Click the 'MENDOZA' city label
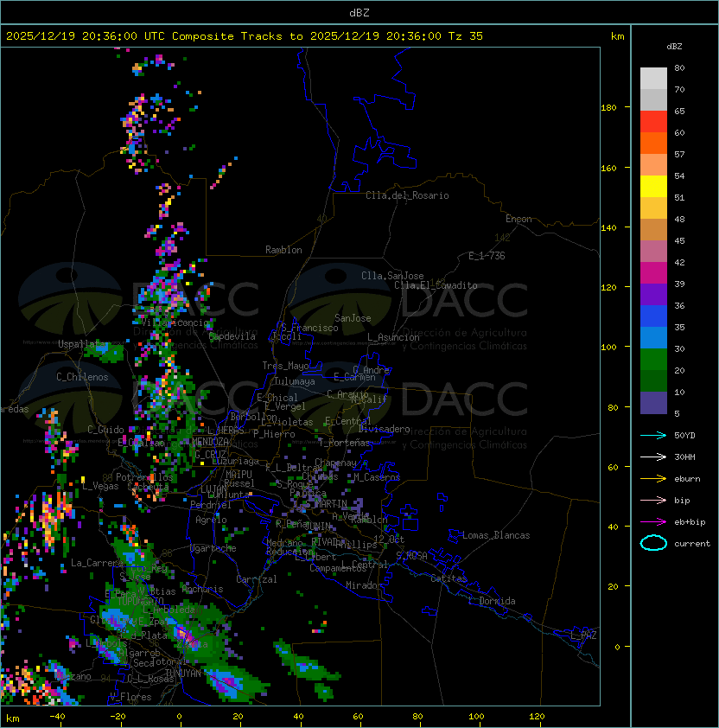Image resolution: width=719 pixels, height=728 pixels. 210,441
